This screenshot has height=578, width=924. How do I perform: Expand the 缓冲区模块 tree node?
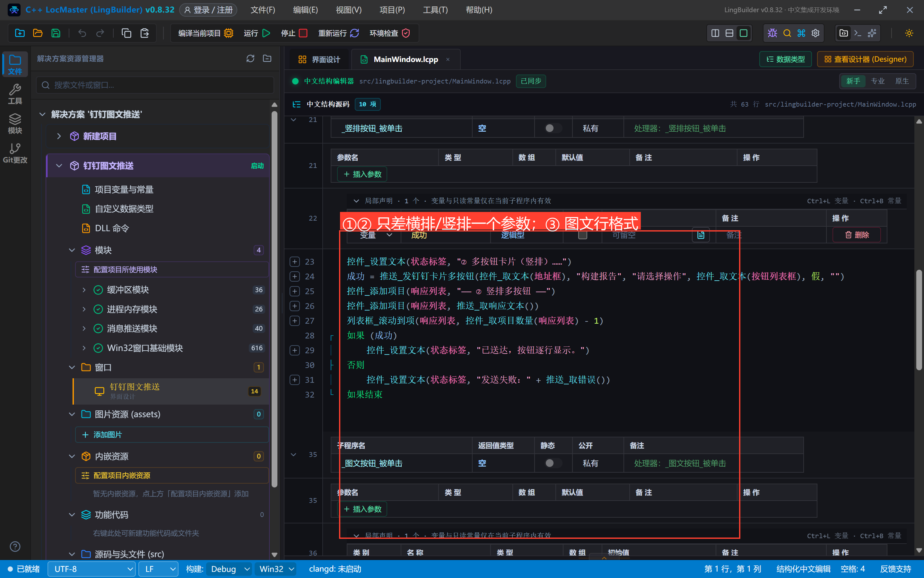[x=84, y=290]
